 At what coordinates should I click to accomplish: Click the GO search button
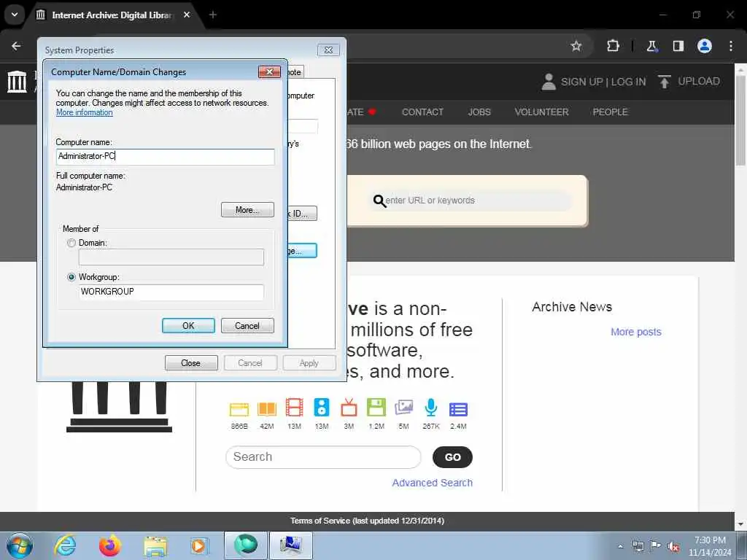tap(452, 457)
